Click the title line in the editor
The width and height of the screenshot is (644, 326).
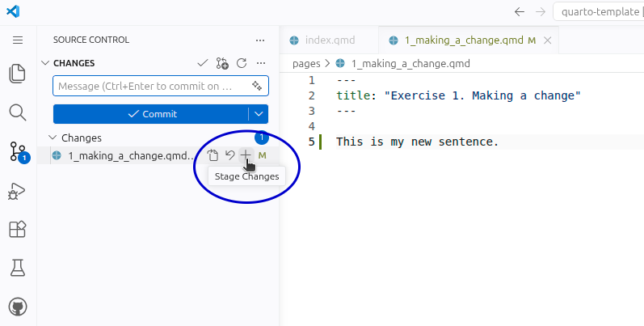click(458, 95)
